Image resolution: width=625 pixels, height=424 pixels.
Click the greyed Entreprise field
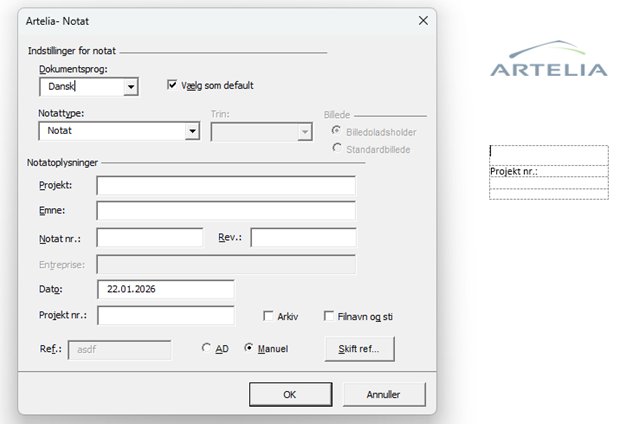pyautogui.click(x=226, y=265)
